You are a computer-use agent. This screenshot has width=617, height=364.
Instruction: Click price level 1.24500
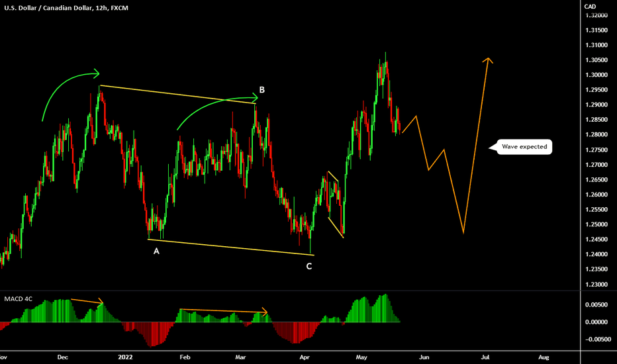596,240
